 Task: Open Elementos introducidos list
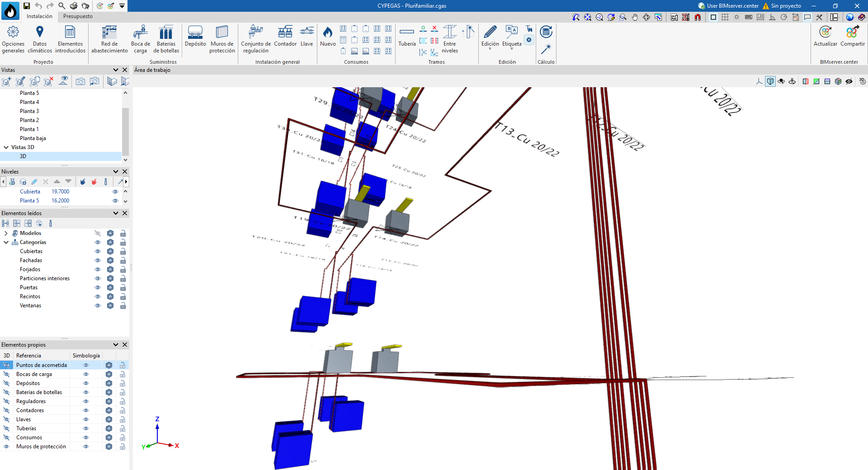[70, 39]
